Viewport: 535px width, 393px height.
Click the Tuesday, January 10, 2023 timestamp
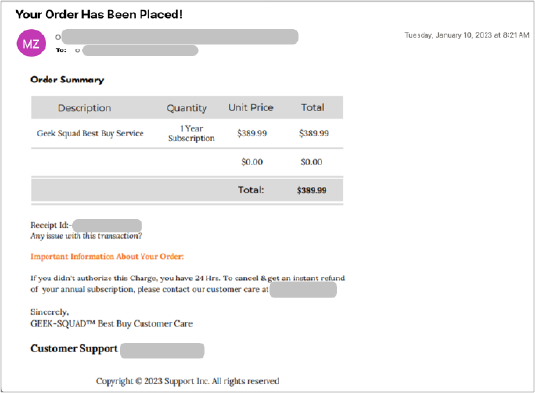467,35
